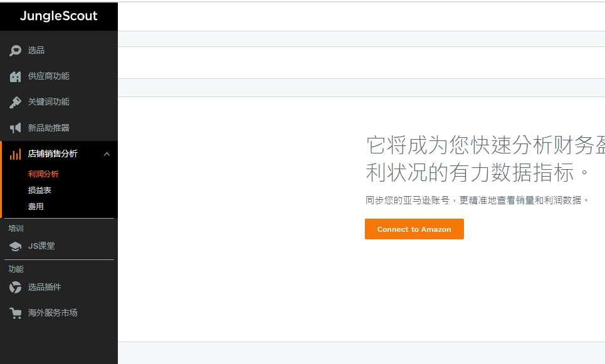The image size is (605, 364).
Task: Click the 它将成为您快速分析财务 headline
Action: pos(485,159)
